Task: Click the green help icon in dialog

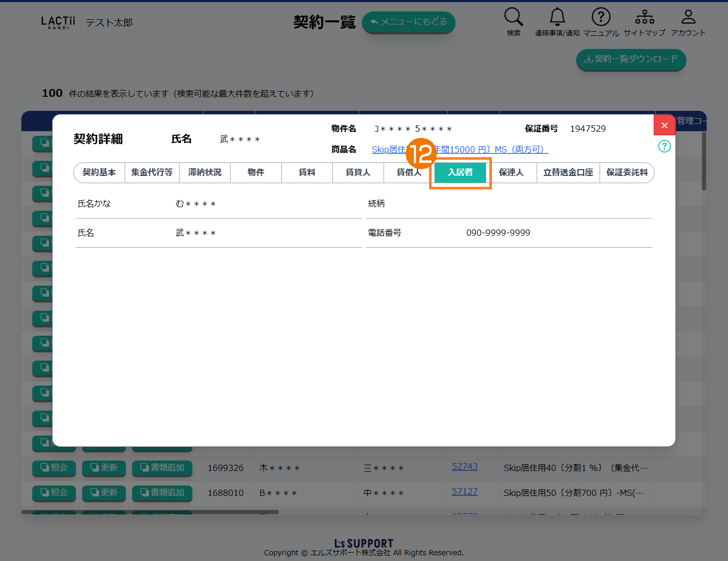Action: (x=664, y=146)
